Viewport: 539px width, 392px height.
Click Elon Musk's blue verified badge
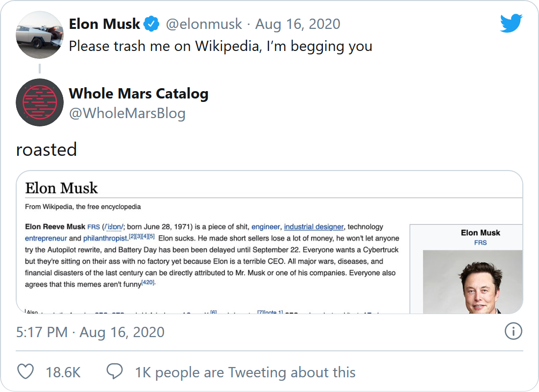pyautogui.click(x=151, y=24)
